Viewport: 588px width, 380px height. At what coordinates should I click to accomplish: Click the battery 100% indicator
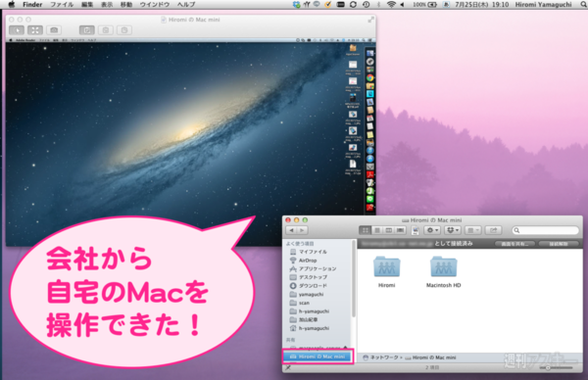(425, 5)
